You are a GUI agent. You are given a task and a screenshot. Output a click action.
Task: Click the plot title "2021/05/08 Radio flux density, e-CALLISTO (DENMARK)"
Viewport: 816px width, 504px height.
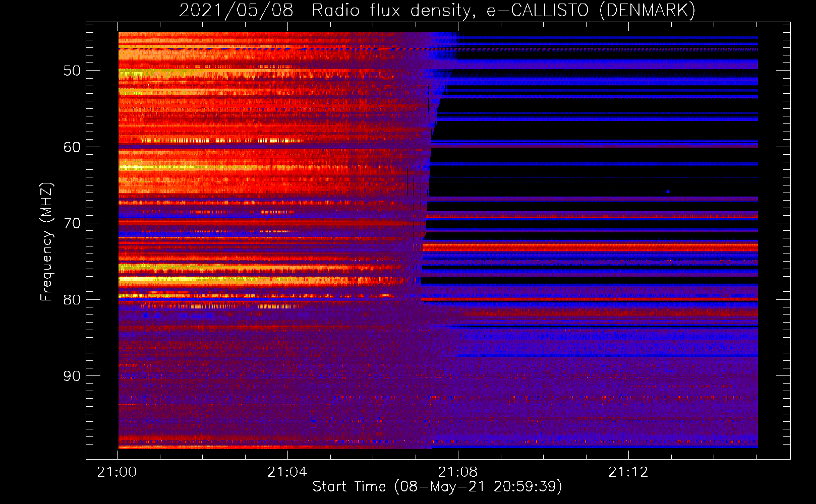[x=437, y=11]
